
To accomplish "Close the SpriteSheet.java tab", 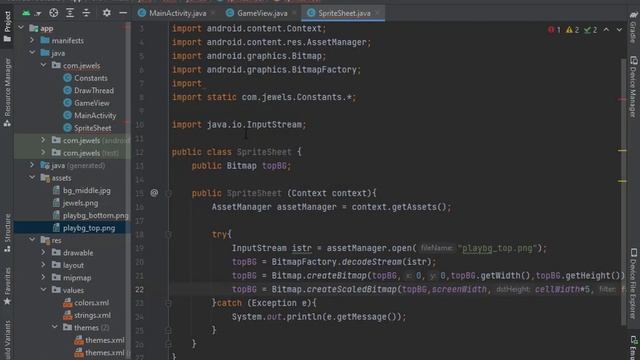I will (x=378, y=13).
